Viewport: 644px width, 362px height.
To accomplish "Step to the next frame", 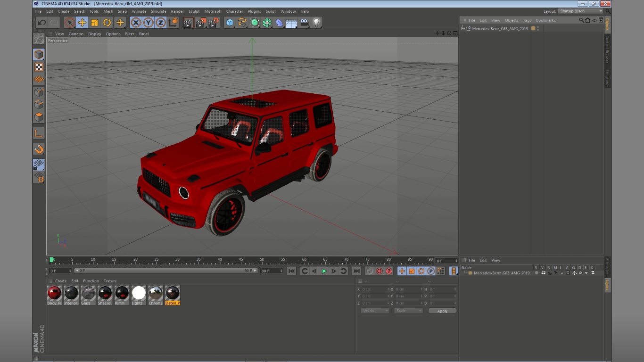I will click(x=334, y=271).
